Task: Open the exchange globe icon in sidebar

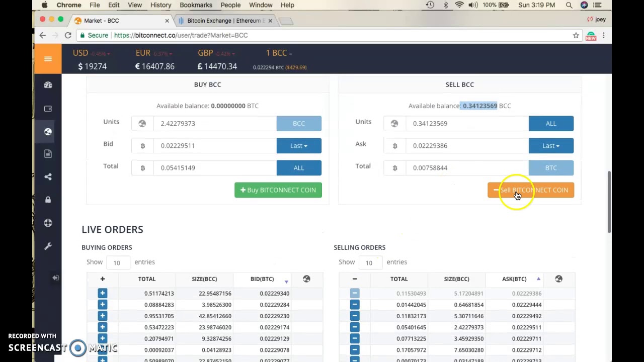Action: click(x=48, y=131)
